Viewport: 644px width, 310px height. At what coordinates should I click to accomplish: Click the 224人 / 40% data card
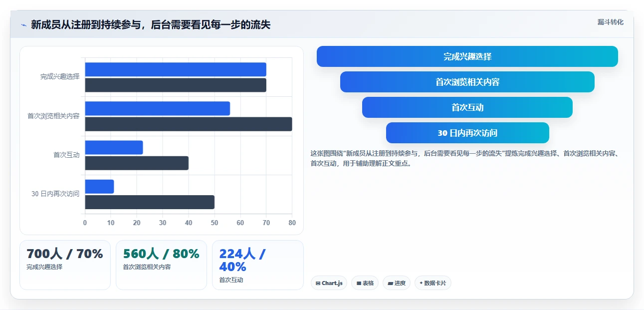coord(258,265)
